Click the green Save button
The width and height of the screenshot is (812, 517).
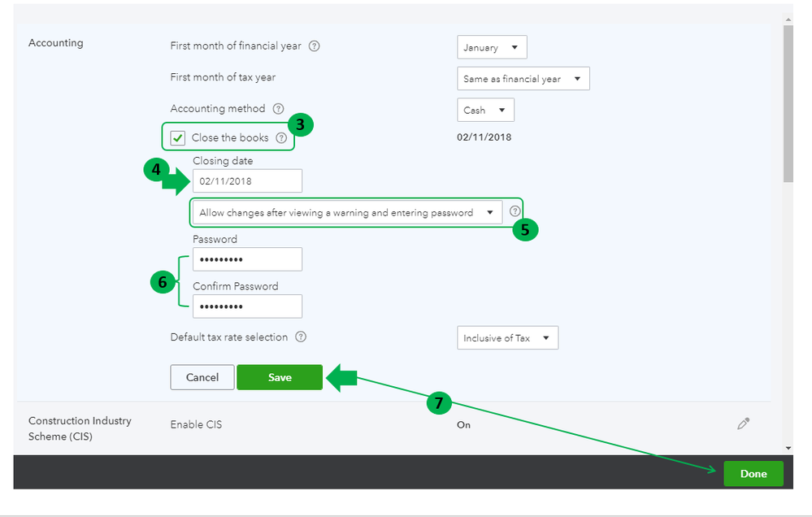coord(280,377)
